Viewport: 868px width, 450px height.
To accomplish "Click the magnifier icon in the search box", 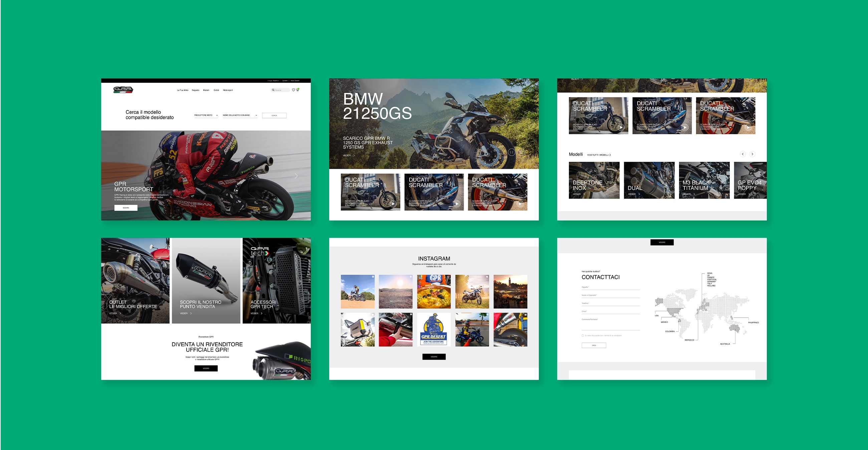I will [273, 90].
